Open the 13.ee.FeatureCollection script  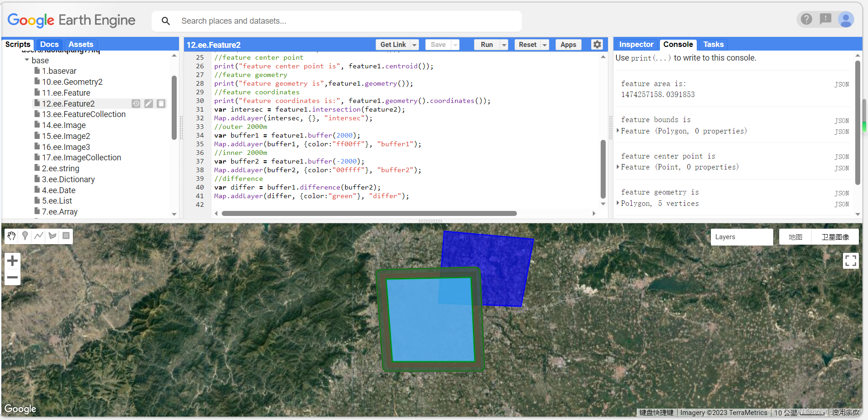pyautogui.click(x=84, y=114)
